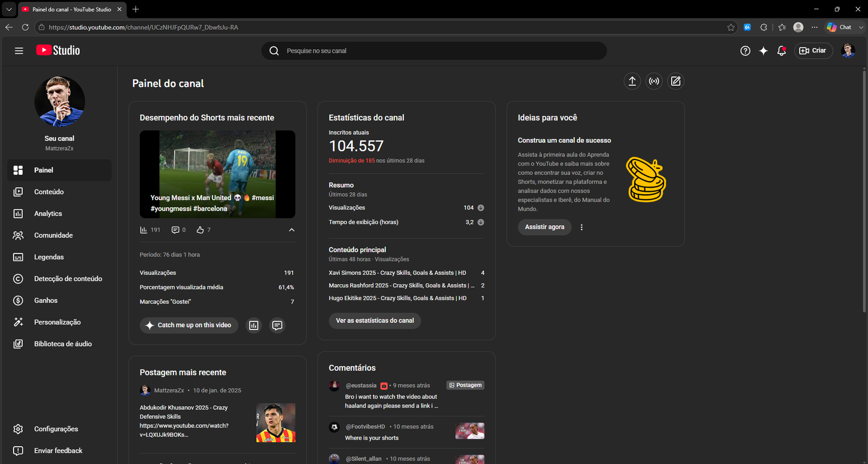Click the upload video icon

pyautogui.click(x=632, y=81)
